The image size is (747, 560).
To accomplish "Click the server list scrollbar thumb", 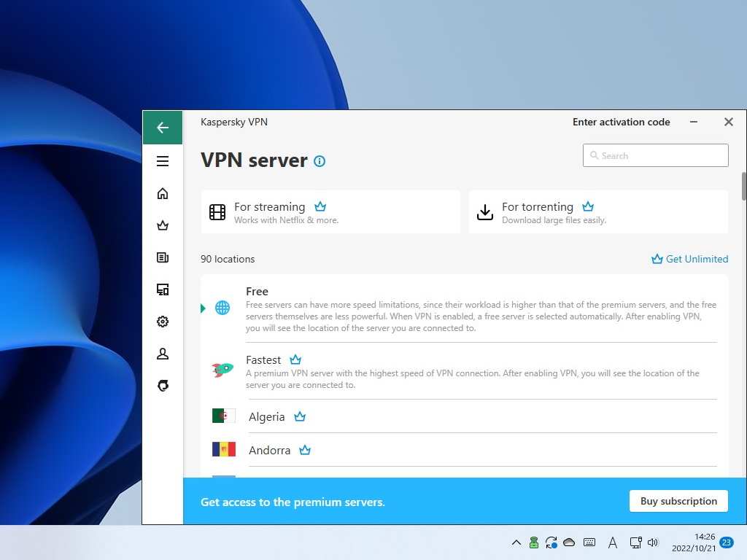I will coord(743,186).
